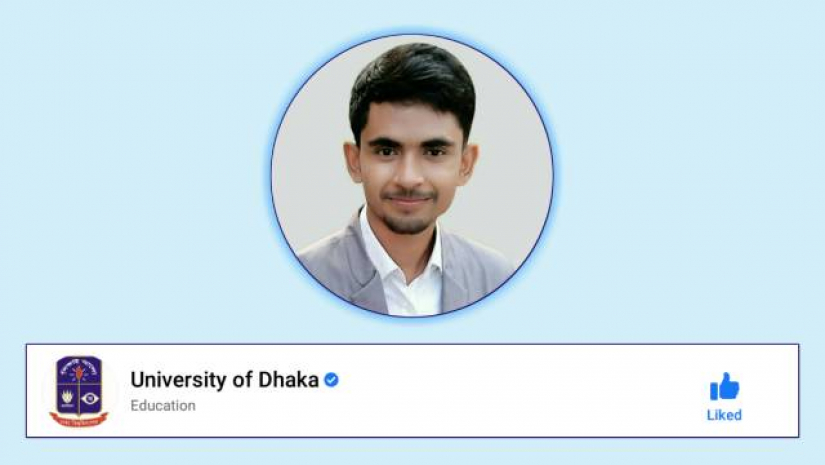Select the "Education" category text
The width and height of the screenshot is (825, 465).
(163, 406)
